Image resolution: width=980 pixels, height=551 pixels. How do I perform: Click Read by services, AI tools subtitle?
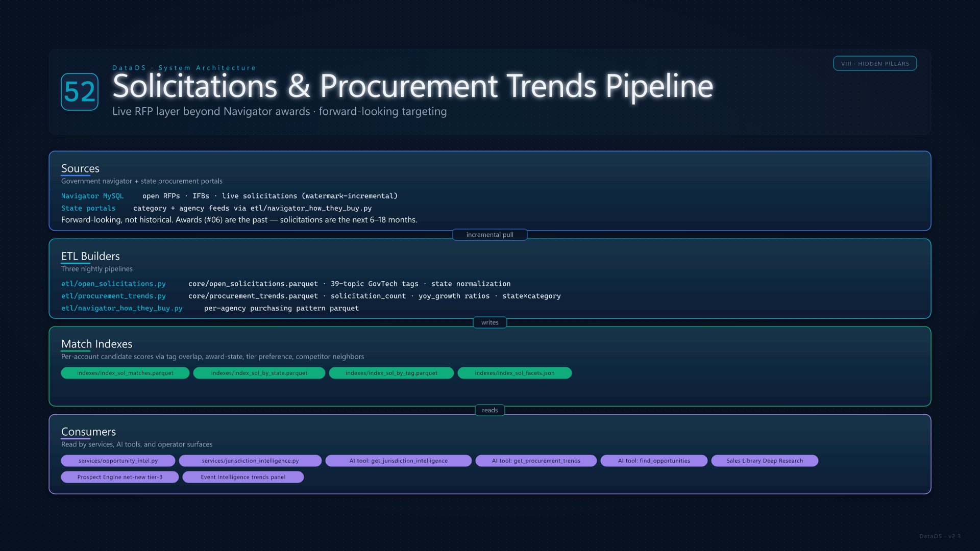(137, 444)
